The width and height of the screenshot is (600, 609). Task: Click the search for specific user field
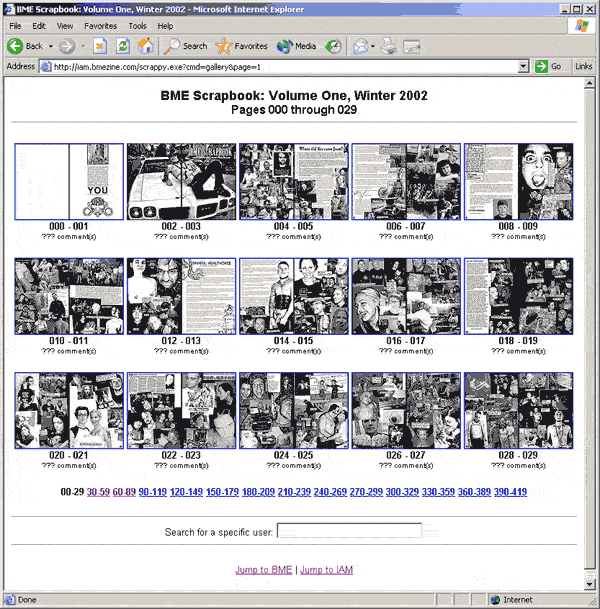(x=348, y=531)
